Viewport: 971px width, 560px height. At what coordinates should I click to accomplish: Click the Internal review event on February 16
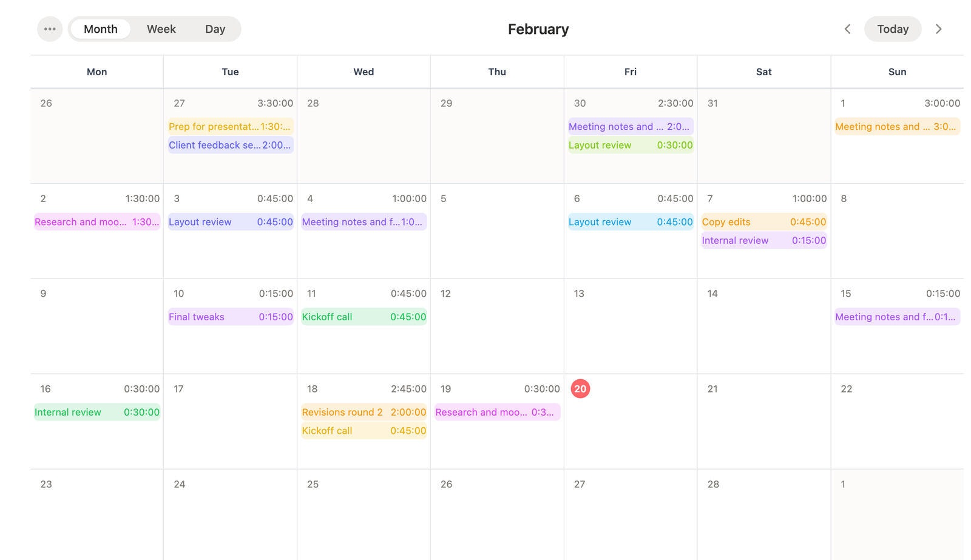point(96,412)
